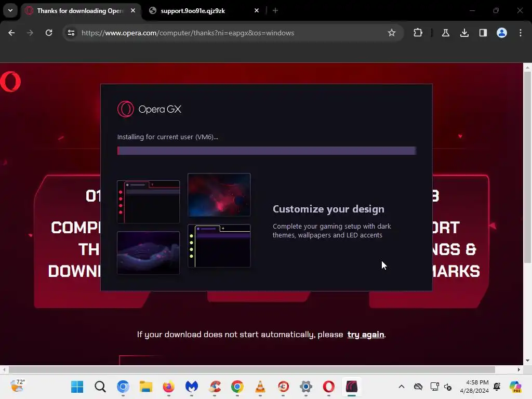
Task: Open notifications bell in system tray
Action: [497, 387]
